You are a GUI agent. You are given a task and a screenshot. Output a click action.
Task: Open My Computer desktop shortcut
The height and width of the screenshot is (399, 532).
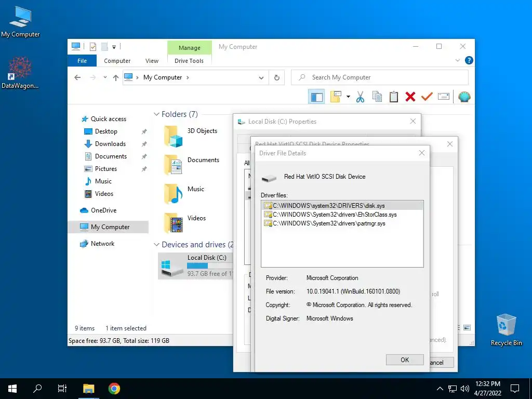(20, 22)
